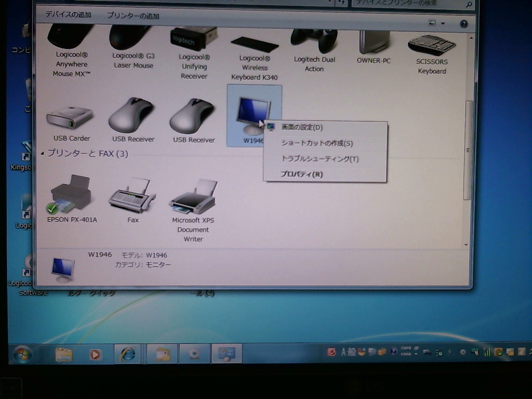The height and width of the screenshot is (399, 532).
Task: Click the scrollbar down arrow
Action: coord(466,245)
